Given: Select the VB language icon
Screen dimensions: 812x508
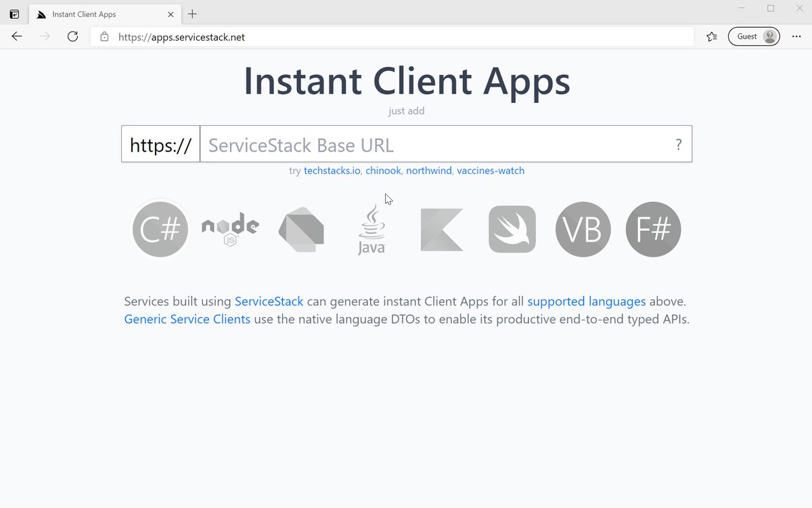Looking at the screenshot, I should click(583, 229).
